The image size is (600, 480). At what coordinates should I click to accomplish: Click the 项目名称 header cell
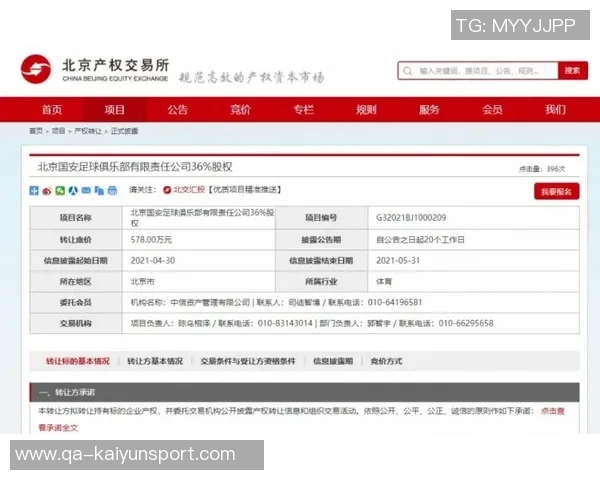76,218
